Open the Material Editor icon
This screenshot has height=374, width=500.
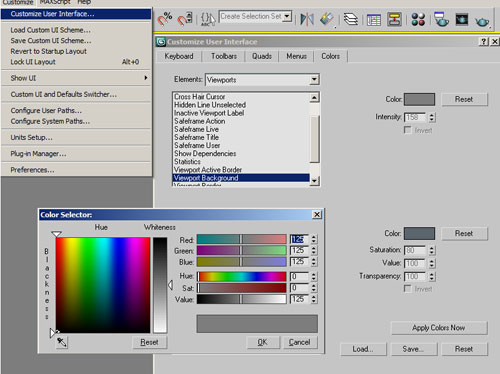coord(418,19)
